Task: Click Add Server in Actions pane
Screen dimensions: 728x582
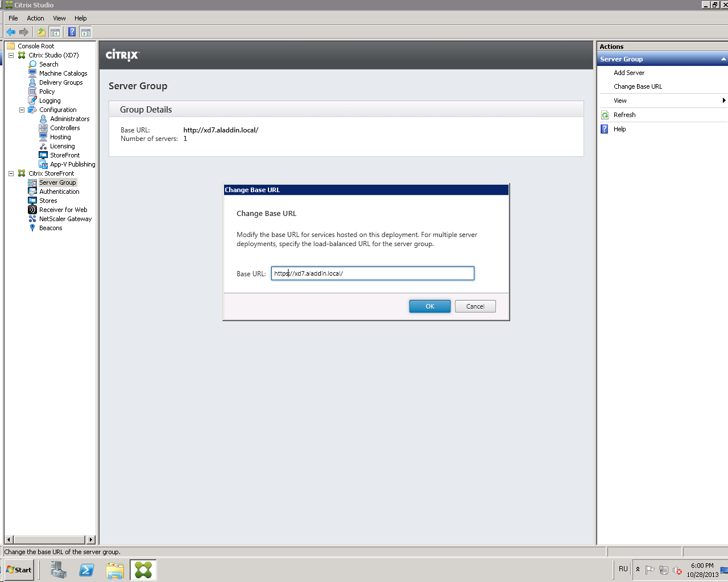Action: click(629, 73)
